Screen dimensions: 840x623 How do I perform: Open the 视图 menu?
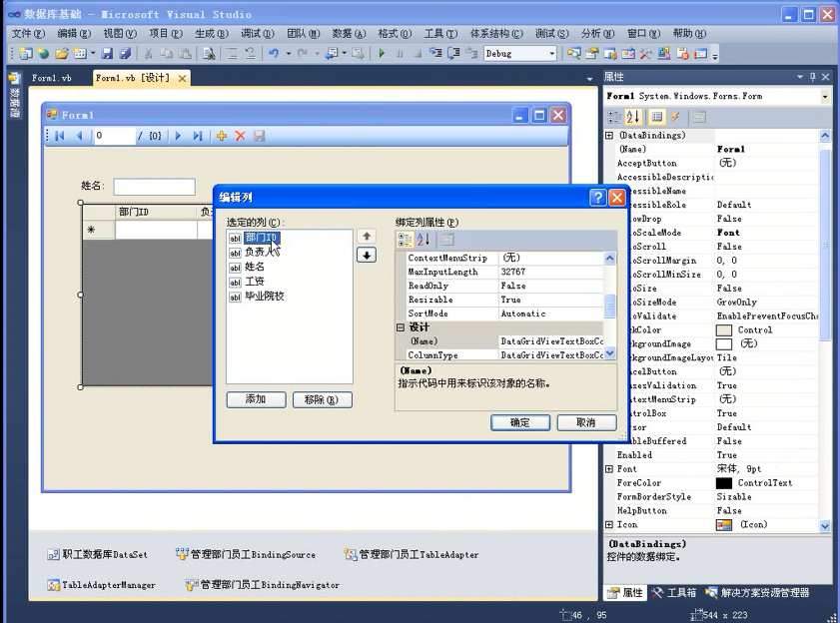click(x=120, y=34)
